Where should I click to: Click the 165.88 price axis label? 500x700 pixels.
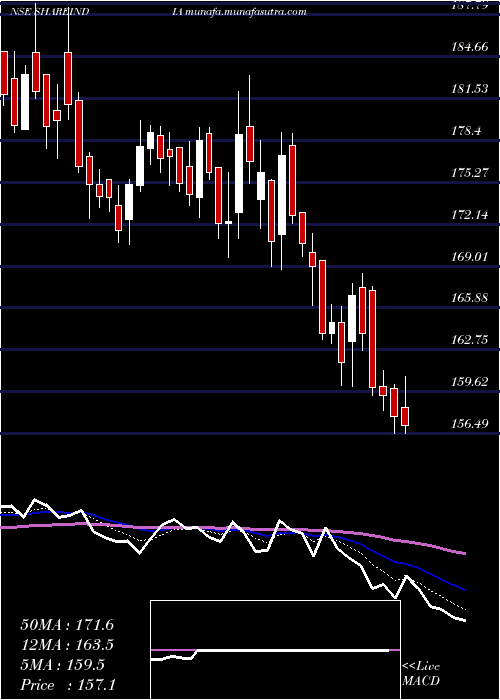click(x=470, y=297)
